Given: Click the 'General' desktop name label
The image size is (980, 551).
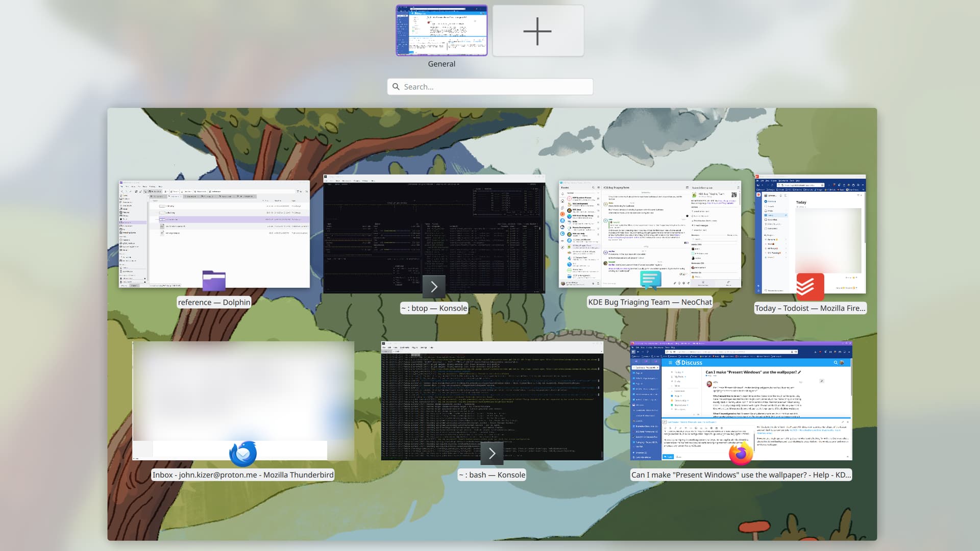Looking at the screenshot, I should [x=442, y=64].
